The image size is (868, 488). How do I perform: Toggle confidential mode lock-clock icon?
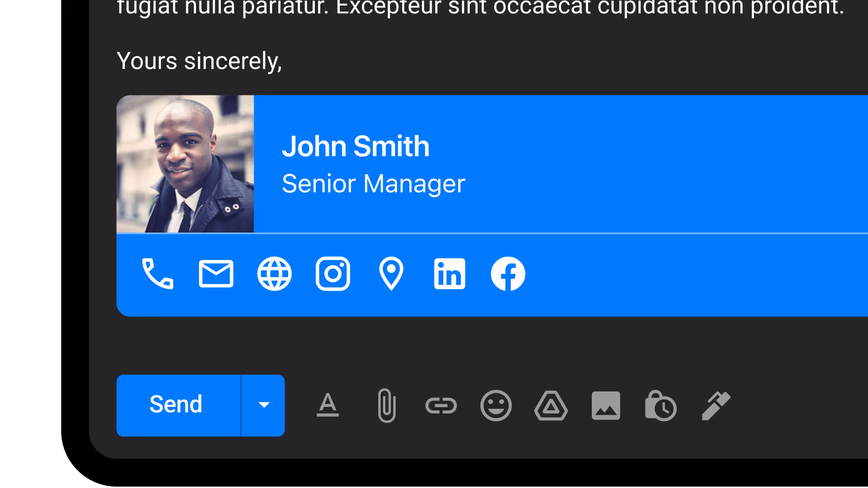(661, 406)
